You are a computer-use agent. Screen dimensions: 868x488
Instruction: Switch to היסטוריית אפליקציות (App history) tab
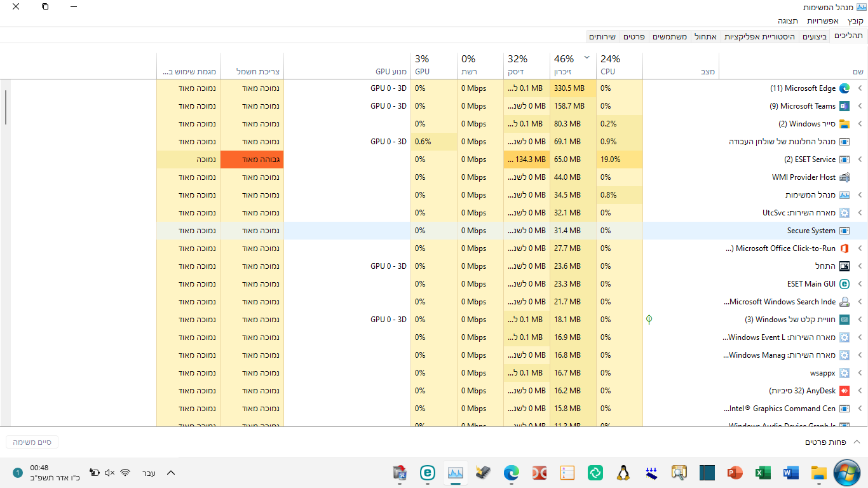(x=759, y=37)
